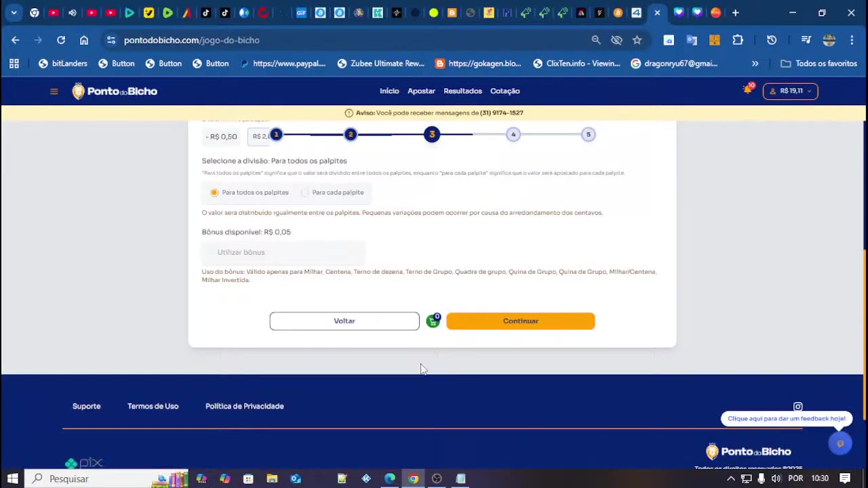This screenshot has height=488, width=868.
Task: Click the 10:30 taskbar clock
Action: pos(820,479)
